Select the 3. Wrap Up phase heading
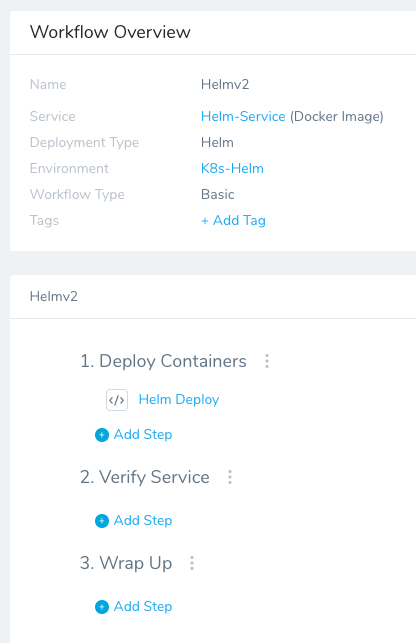The width and height of the screenshot is (416, 643). click(x=126, y=563)
